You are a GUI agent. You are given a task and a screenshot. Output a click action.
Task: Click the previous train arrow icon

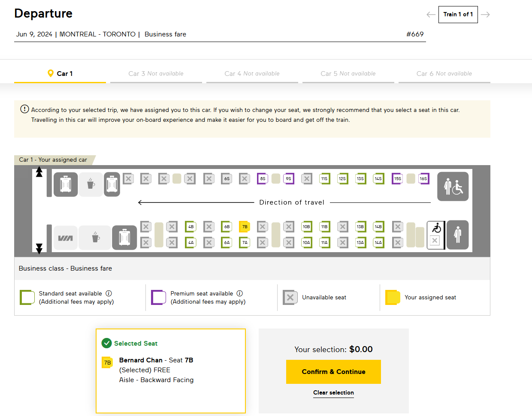pyautogui.click(x=431, y=15)
